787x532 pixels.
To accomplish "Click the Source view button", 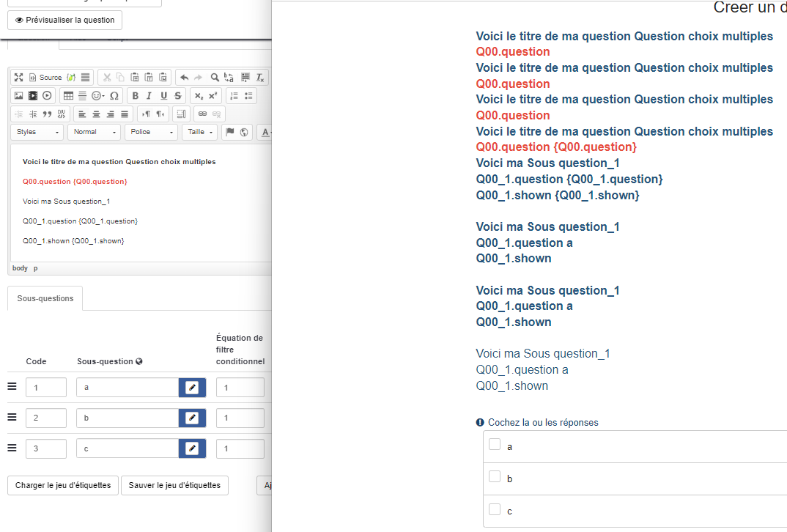I will coord(45,77).
